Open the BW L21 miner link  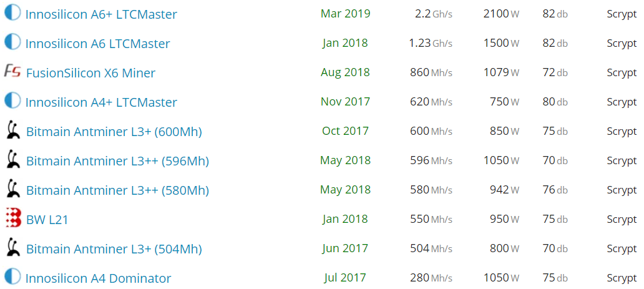coord(47,220)
